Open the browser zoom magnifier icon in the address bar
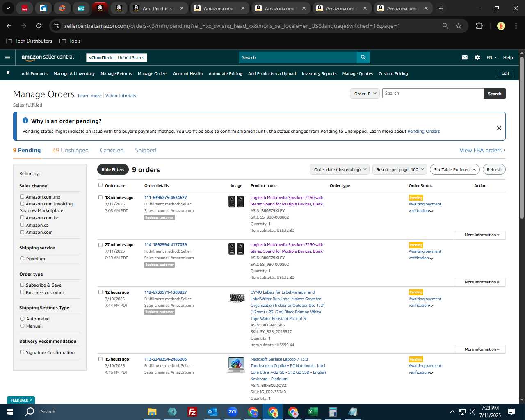 [x=445, y=26]
